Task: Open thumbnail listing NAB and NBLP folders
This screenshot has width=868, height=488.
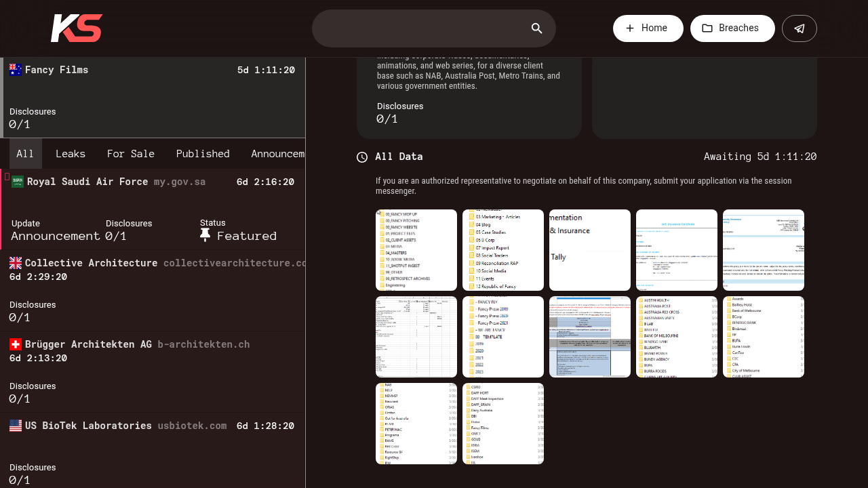Action: (416, 424)
